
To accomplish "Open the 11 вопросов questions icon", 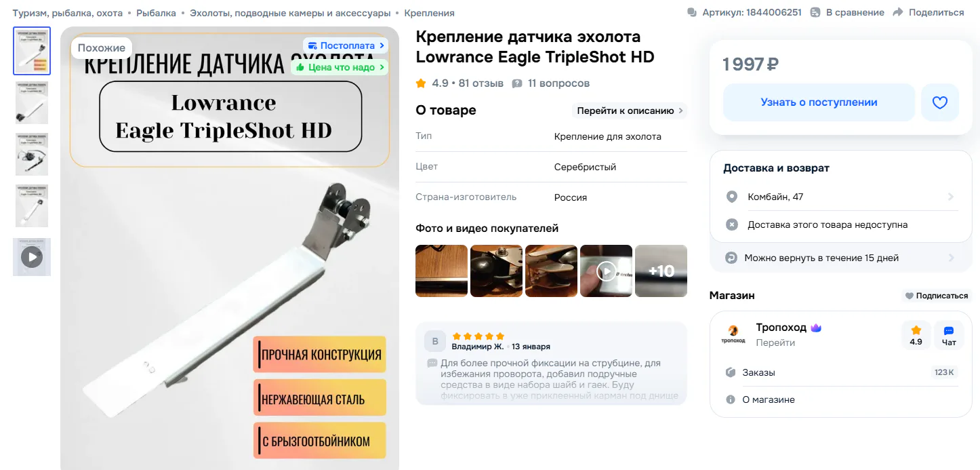I will click(517, 83).
